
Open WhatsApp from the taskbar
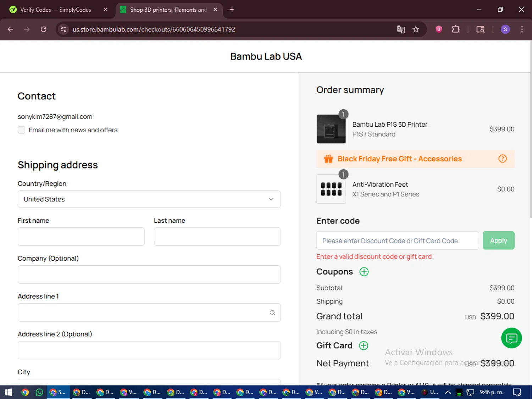point(39,392)
